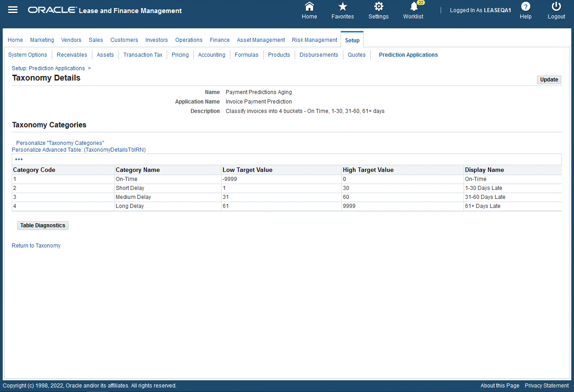Image resolution: width=574 pixels, height=392 pixels.
Task: Click the Update button
Action: point(549,80)
